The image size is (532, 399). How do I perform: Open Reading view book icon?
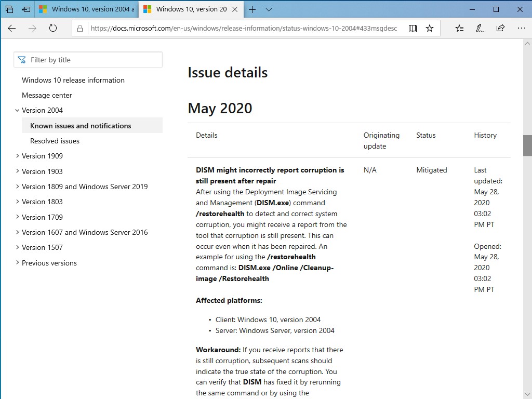(x=413, y=29)
